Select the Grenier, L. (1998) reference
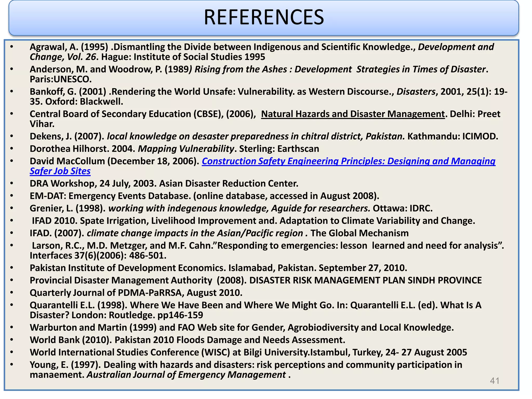The width and height of the screenshot is (532, 399). tap(231, 208)
